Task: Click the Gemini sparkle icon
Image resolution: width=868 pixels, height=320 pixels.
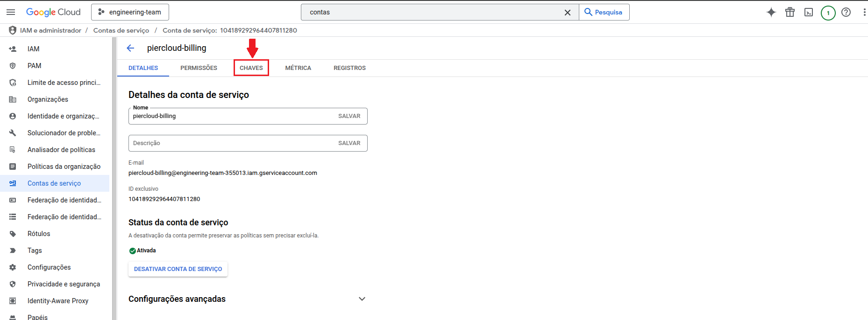Action: pos(771,12)
